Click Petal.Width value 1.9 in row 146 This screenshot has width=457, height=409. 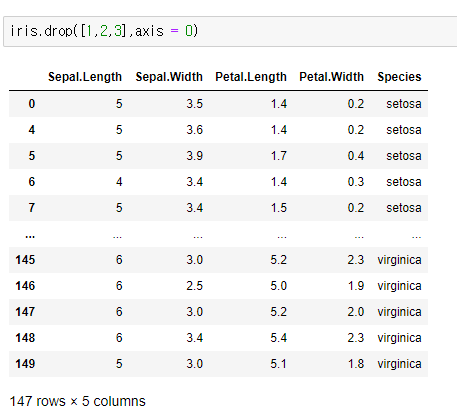coord(356,286)
